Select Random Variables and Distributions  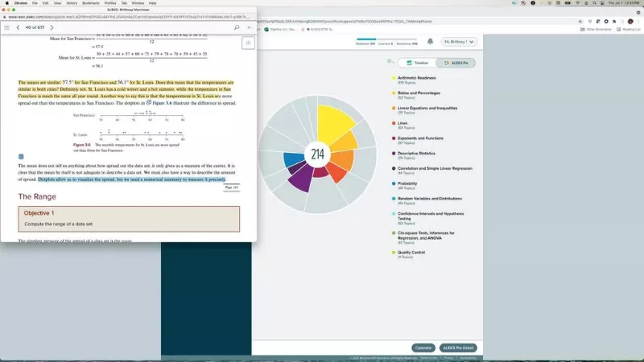coord(430,199)
